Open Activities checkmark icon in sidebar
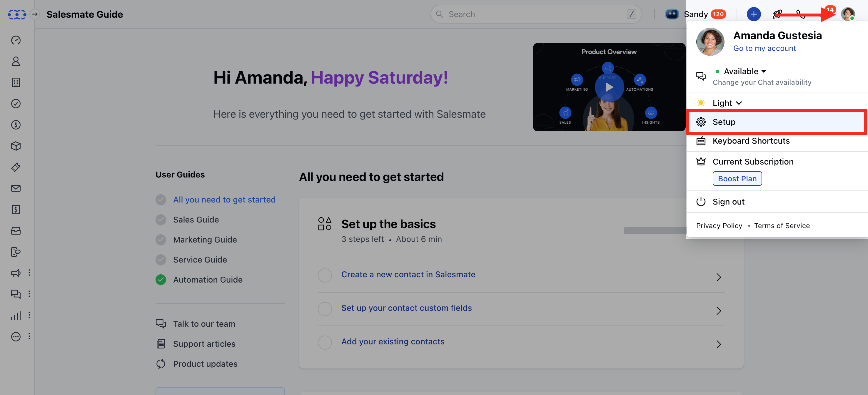The width and height of the screenshot is (868, 395). (x=16, y=104)
